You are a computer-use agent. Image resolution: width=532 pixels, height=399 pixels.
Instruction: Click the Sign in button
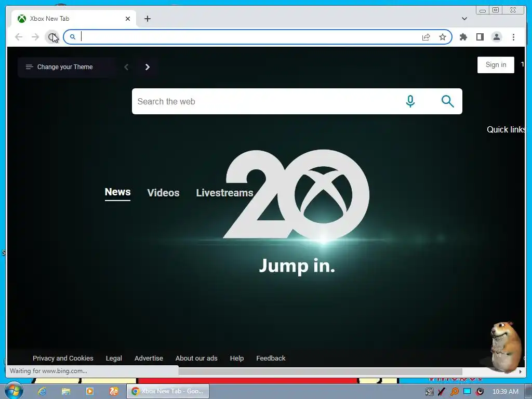tap(496, 65)
